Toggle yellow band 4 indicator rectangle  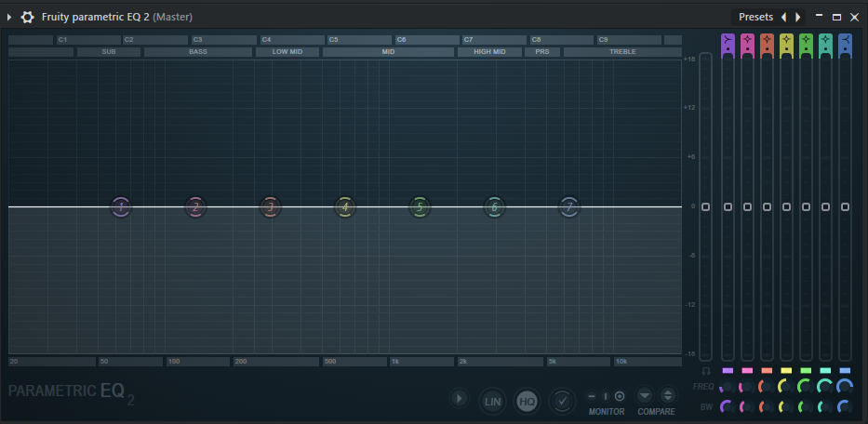coord(786,370)
